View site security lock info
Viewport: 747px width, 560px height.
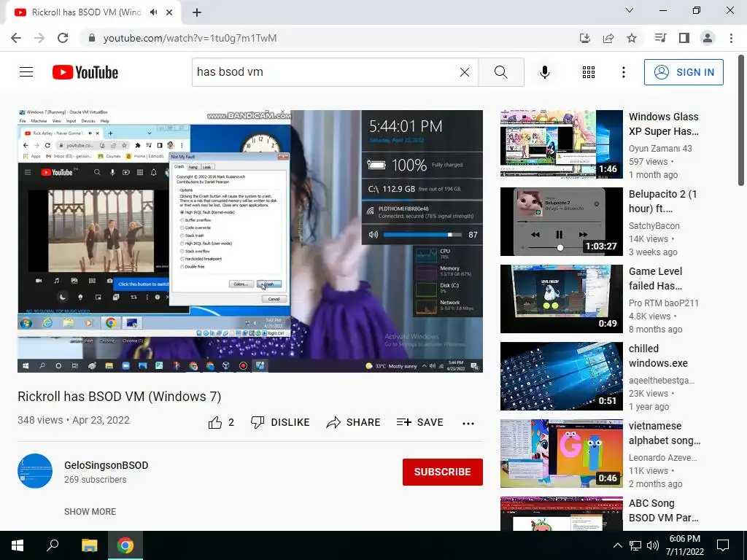92,38
